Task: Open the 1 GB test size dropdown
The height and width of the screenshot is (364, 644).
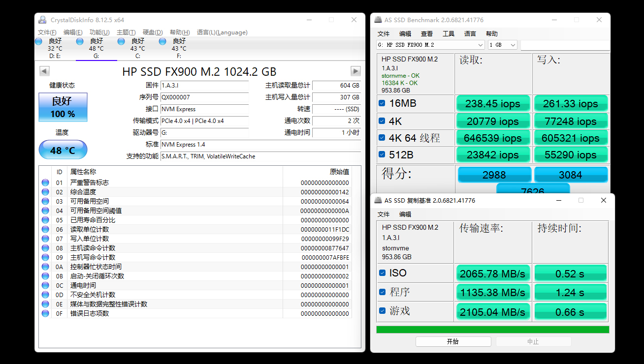Action: click(x=503, y=45)
